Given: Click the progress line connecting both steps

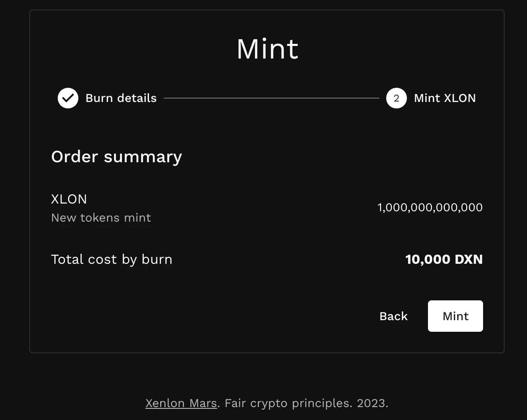Looking at the screenshot, I should click(271, 98).
